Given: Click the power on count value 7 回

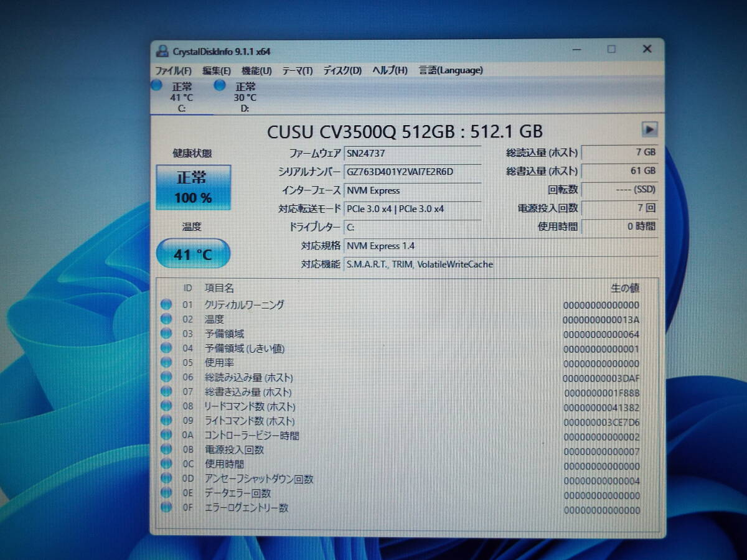Looking at the screenshot, I should click(x=619, y=208).
